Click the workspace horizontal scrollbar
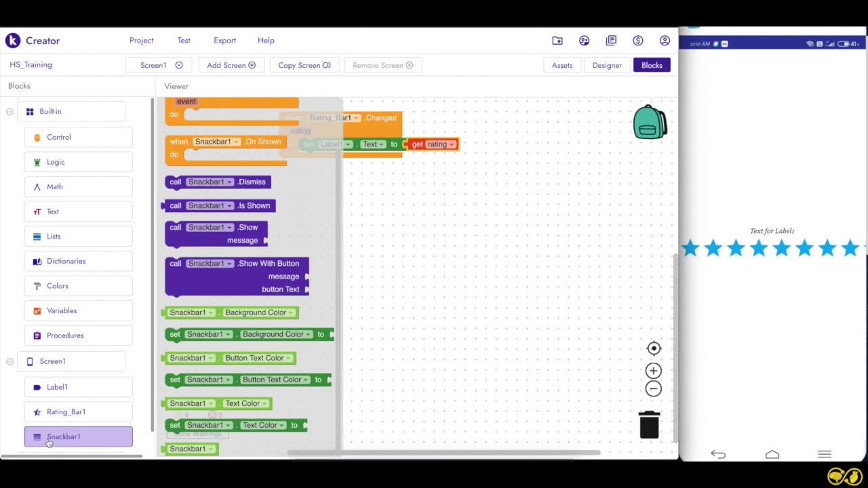Screen dimensions: 868x488 coord(444,453)
